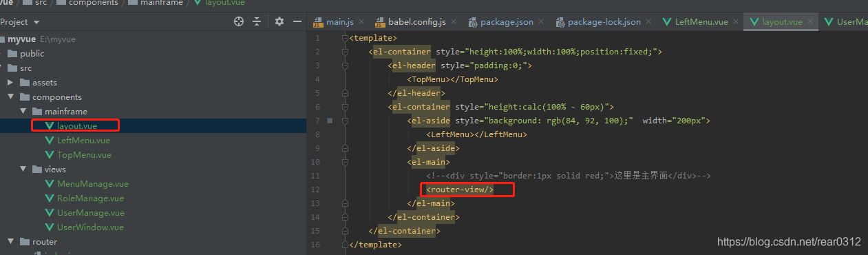The width and height of the screenshot is (868, 255).
Task: Click the JSON file icon on the package-lock.json tab
Action: (560, 22)
